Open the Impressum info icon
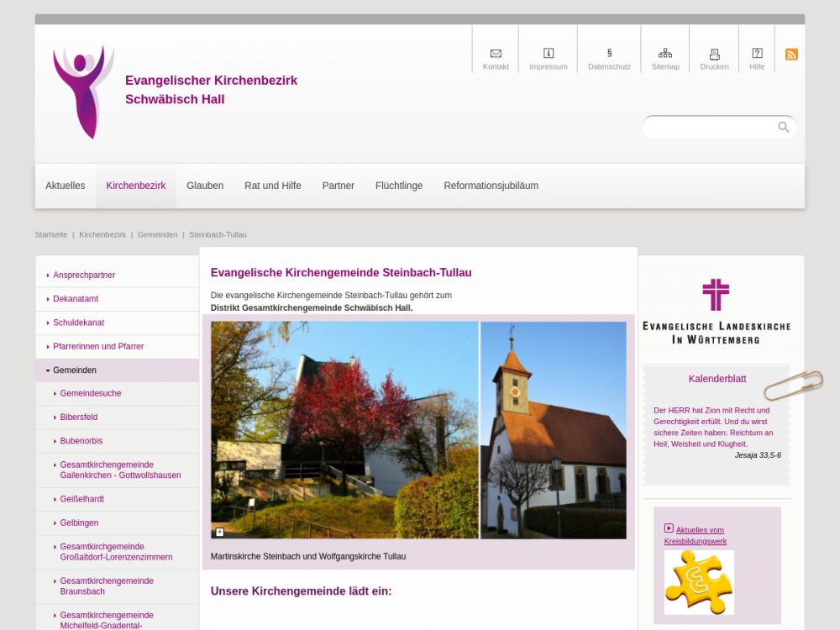This screenshot has width=840, height=630. (x=549, y=54)
